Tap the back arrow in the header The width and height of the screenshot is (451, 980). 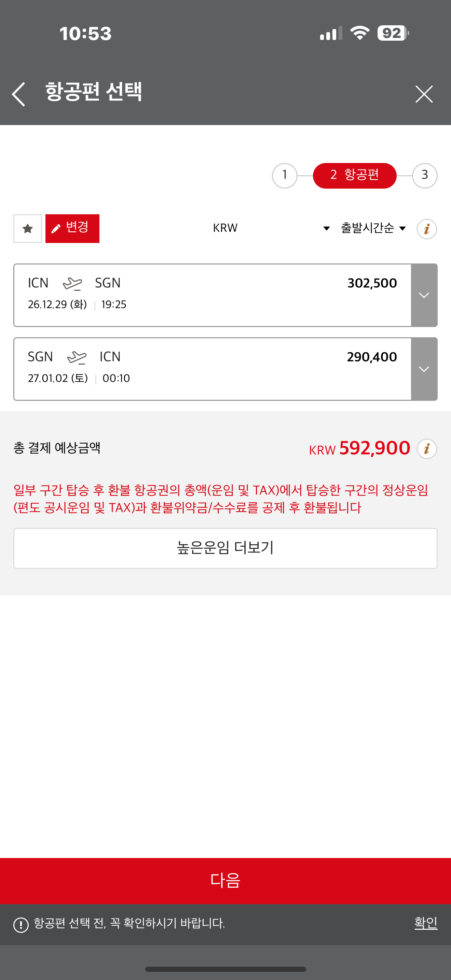18,94
